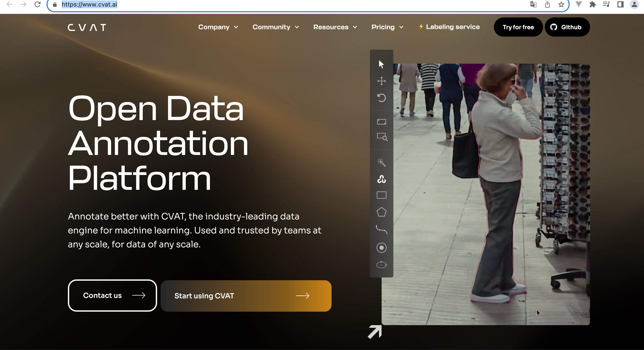Click the rotate image icon
The image size is (644, 350).
pos(381,98)
